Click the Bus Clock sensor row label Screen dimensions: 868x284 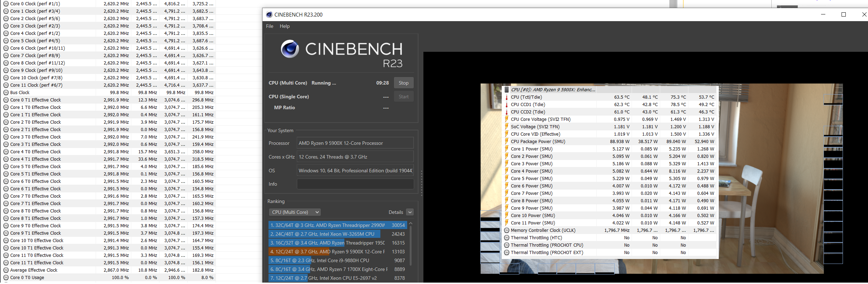20,92
